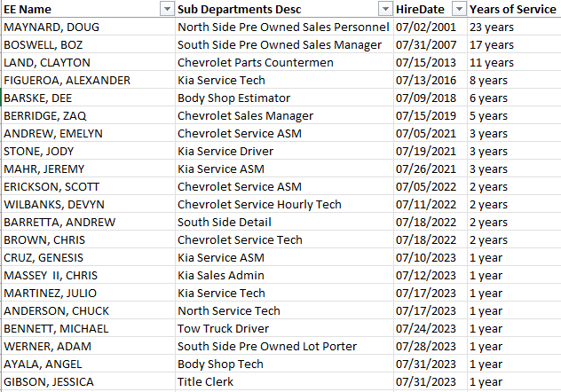Click the Body Shop Estimator cell

(234, 98)
